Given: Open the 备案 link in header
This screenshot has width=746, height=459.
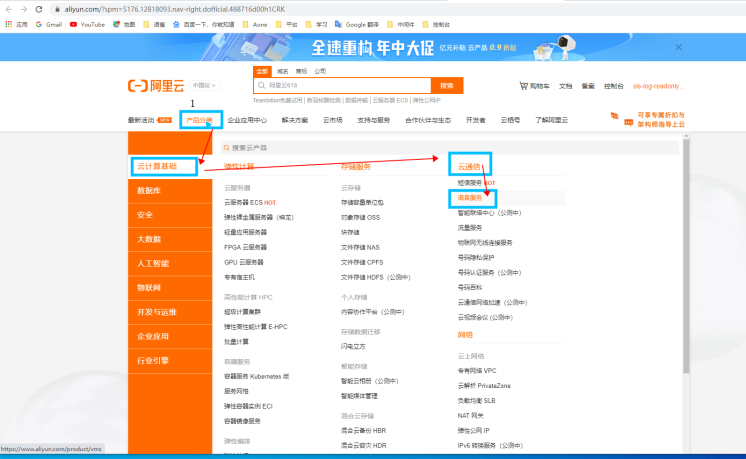Looking at the screenshot, I should pyautogui.click(x=588, y=86).
